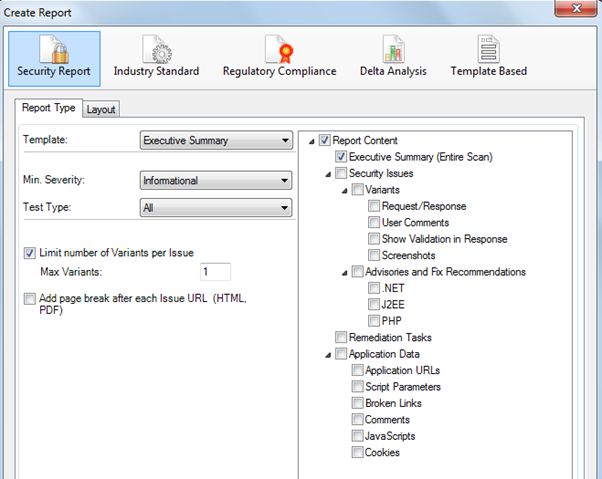Viewport: 602px width, 479px height.
Task: Select the Template Based report icon
Action: [x=488, y=47]
